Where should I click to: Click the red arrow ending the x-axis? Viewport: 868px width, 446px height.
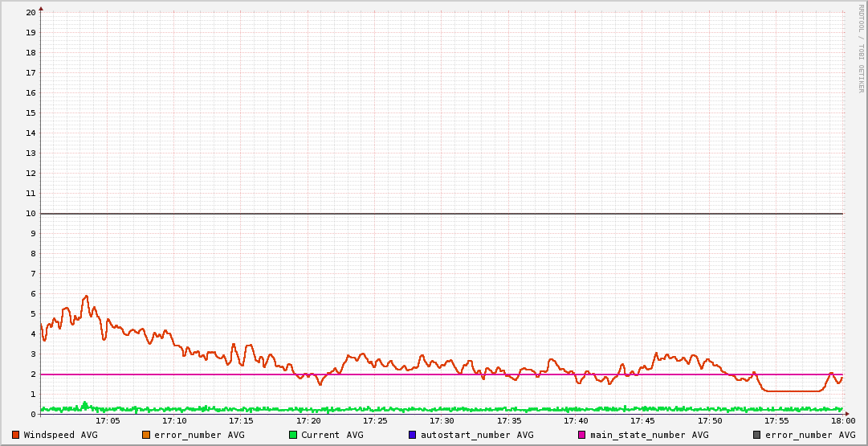847,415
